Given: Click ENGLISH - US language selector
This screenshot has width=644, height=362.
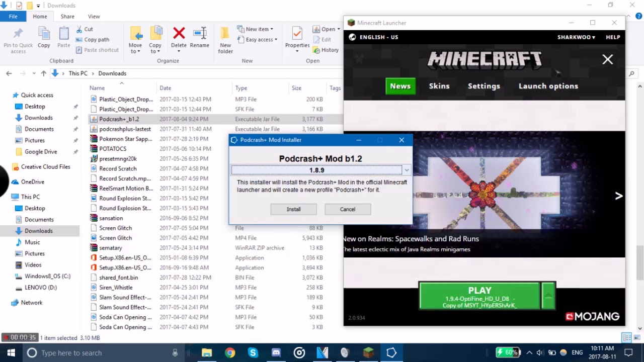Looking at the screenshot, I should [x=374, y=37].
